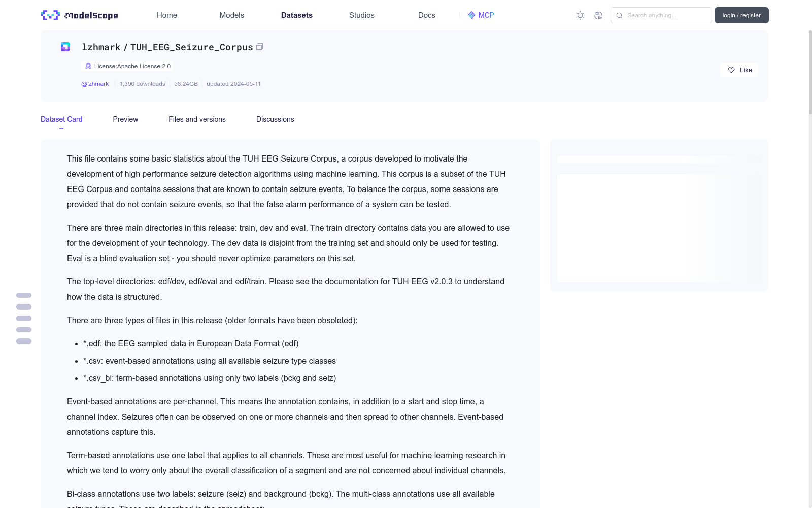Viewport: 812px width, 508px height.
Task: Click the '*.edf' bullet list item
Action: [x=191, y=343]
